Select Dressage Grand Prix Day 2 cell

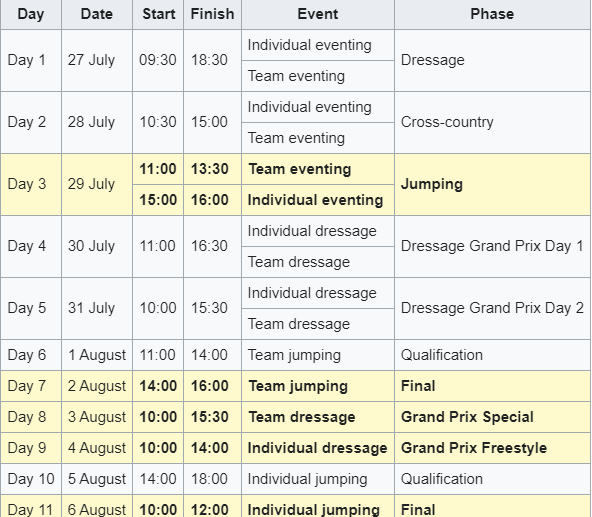[x=492, y=308]
